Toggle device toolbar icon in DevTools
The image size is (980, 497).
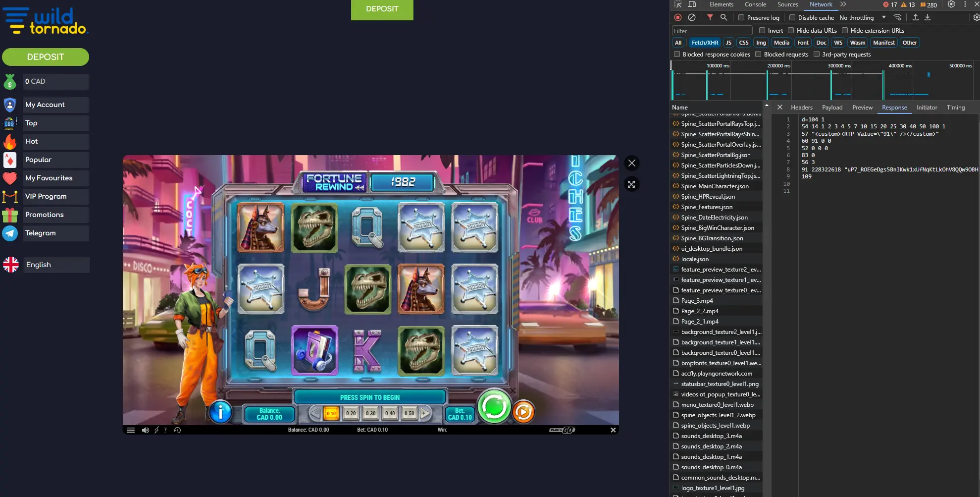pyautogui.click(x=692, y=4)
